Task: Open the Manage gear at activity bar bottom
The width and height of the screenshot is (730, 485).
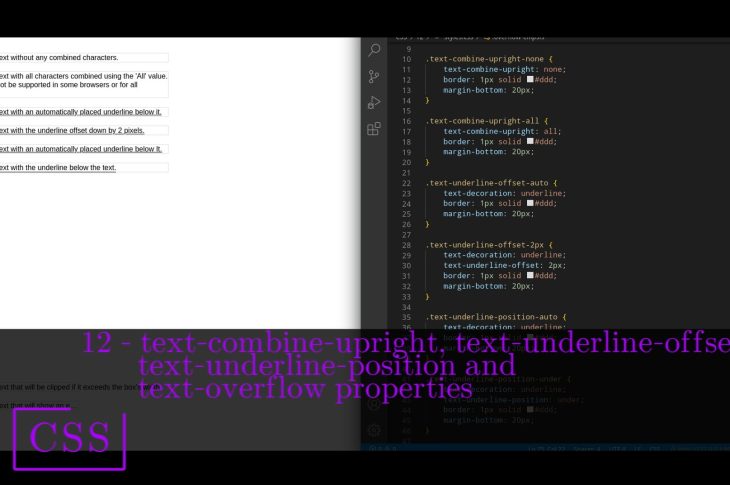Action: (374, 429)
